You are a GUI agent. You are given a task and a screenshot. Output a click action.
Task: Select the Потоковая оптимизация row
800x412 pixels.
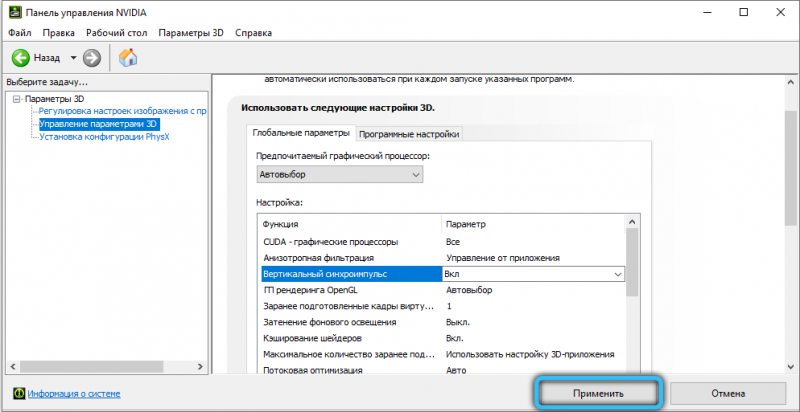point(443,370)
